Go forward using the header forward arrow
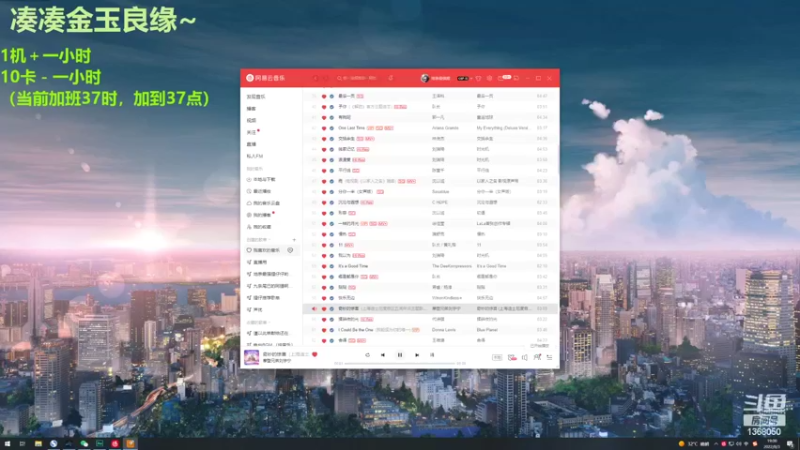This screenshot has width=800, height=450. tap(326, 78)
